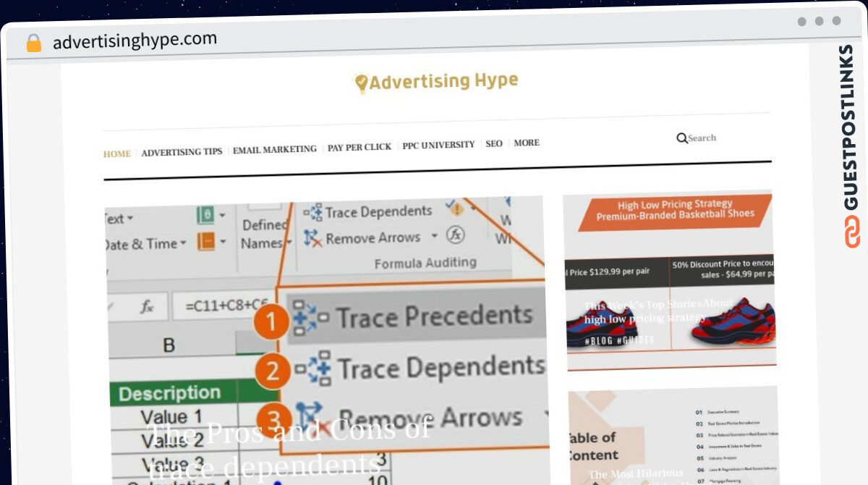Open the EMAIL MARKETING menu
Image resolution: width=868 pixels, height=485 pixels.
[x=275, y=149]
